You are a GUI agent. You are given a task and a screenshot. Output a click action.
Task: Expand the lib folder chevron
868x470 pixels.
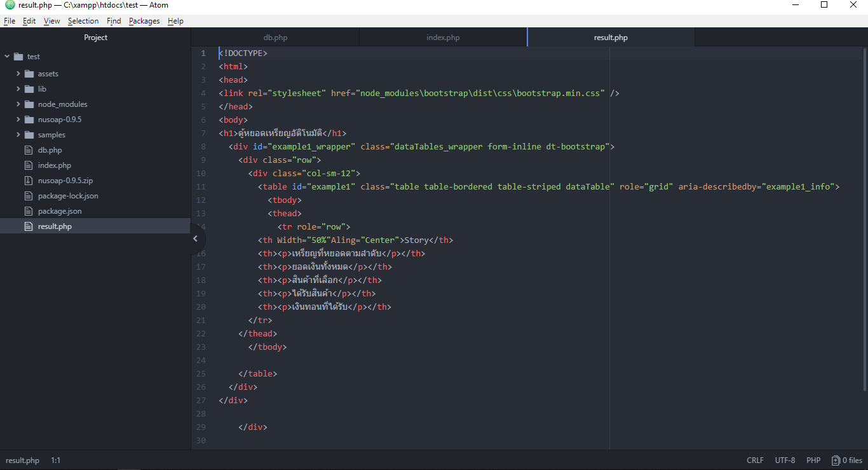18,89
